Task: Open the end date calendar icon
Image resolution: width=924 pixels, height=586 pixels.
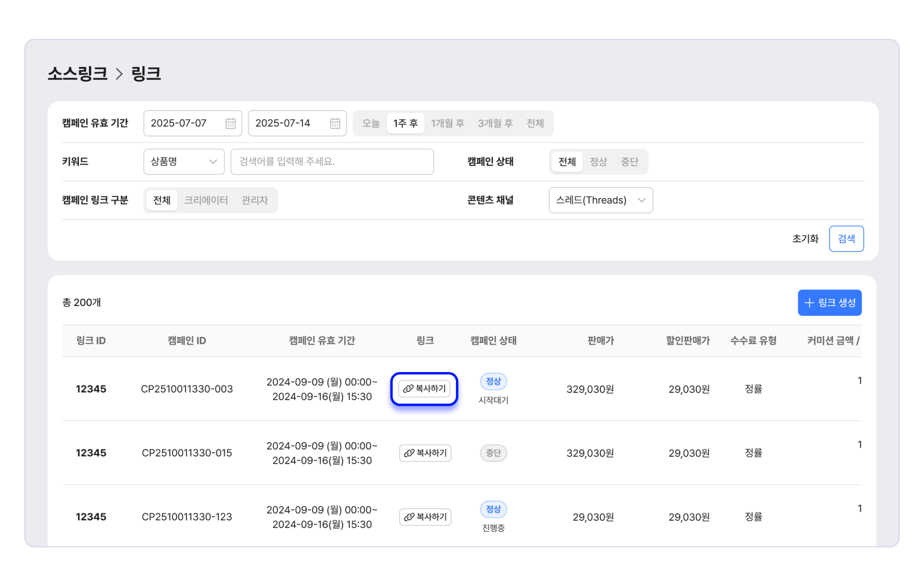Action: [335, 123]
